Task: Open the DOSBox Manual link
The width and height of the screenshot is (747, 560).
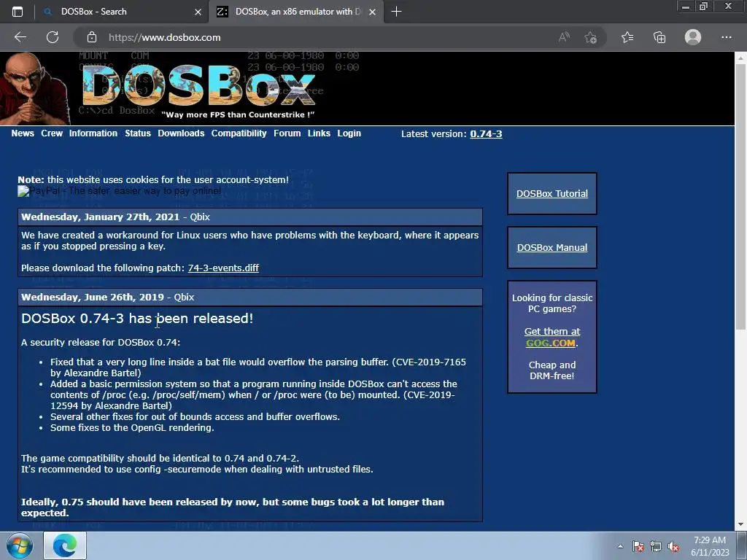Action: click(551, 248)
